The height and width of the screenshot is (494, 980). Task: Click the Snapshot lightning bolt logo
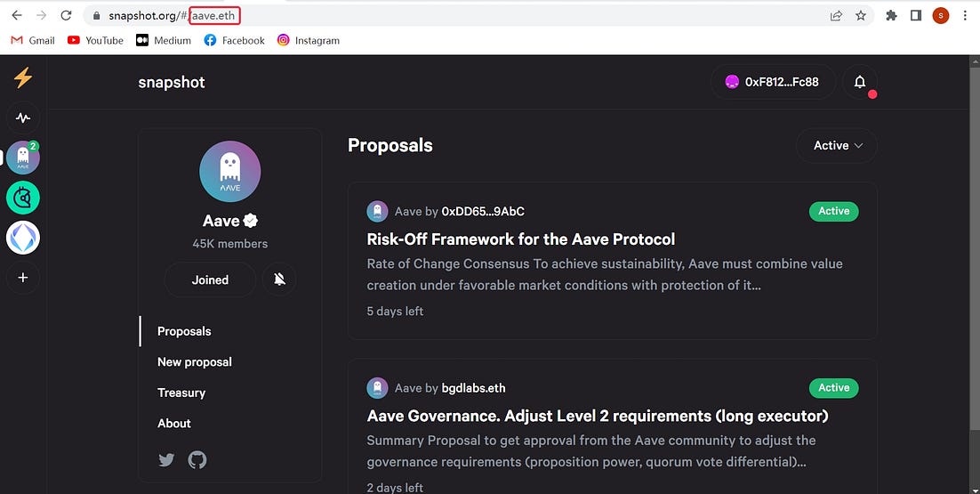pyautogui.click(x=23, y=77)
